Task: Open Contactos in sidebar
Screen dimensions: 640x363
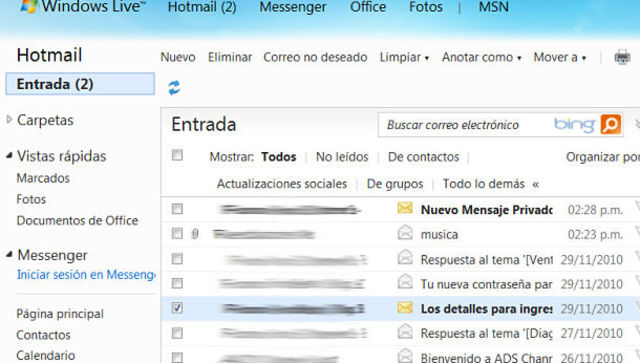Action: 43,335
